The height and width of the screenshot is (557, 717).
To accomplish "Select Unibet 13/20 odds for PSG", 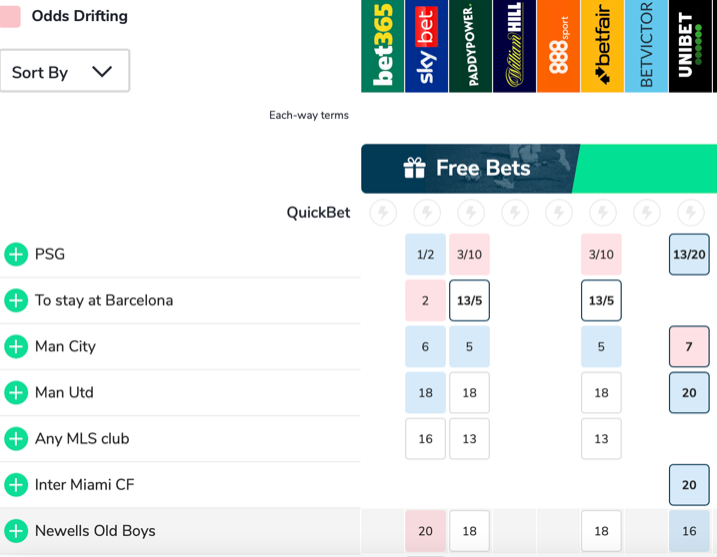I will click(689, 254).
